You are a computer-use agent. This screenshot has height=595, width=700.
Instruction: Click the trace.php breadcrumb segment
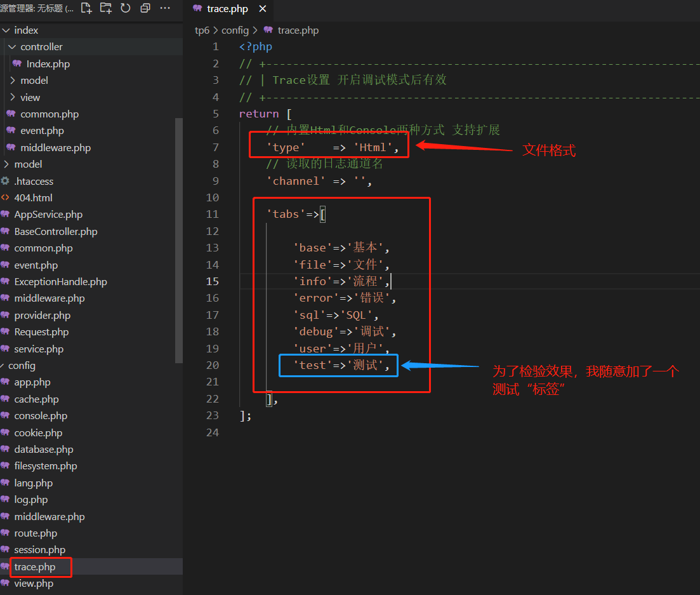pos(298,30)
